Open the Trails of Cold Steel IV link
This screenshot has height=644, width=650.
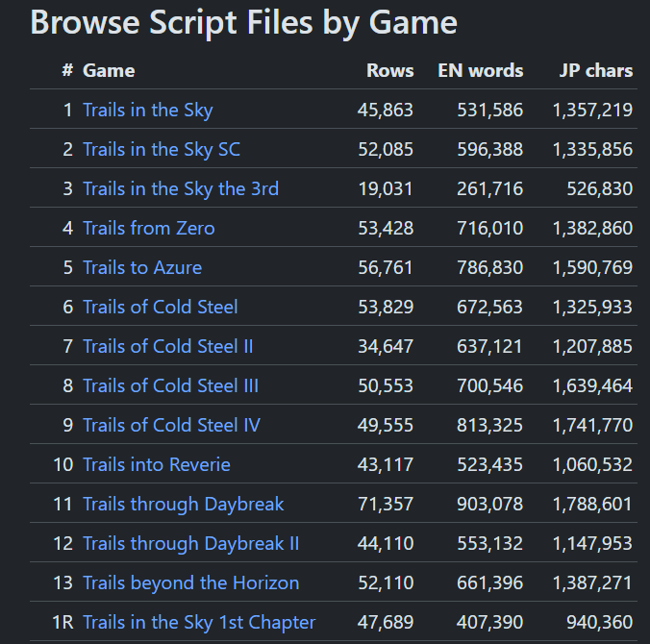pyautogui.click(x=171, y=425)
